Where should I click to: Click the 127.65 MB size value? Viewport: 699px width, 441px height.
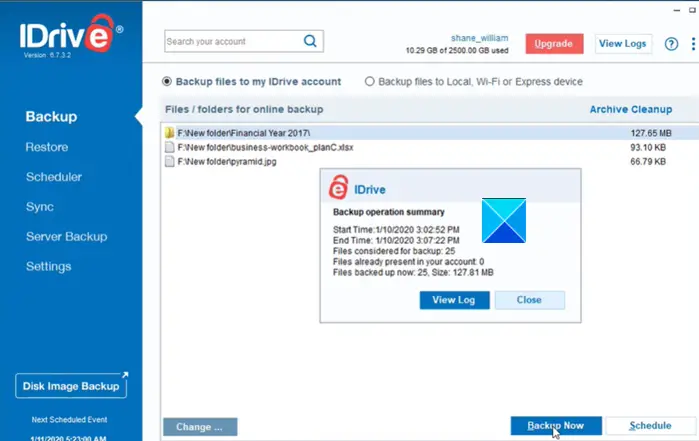click(x=651, y=133)
